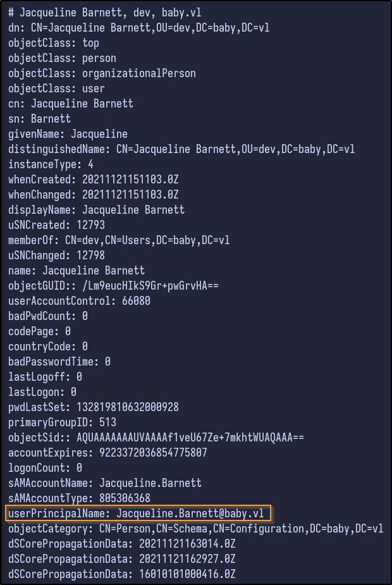The image size is (392, 585).
Task: Click the givenName: Jacqueline line
Action: (68, 133)
